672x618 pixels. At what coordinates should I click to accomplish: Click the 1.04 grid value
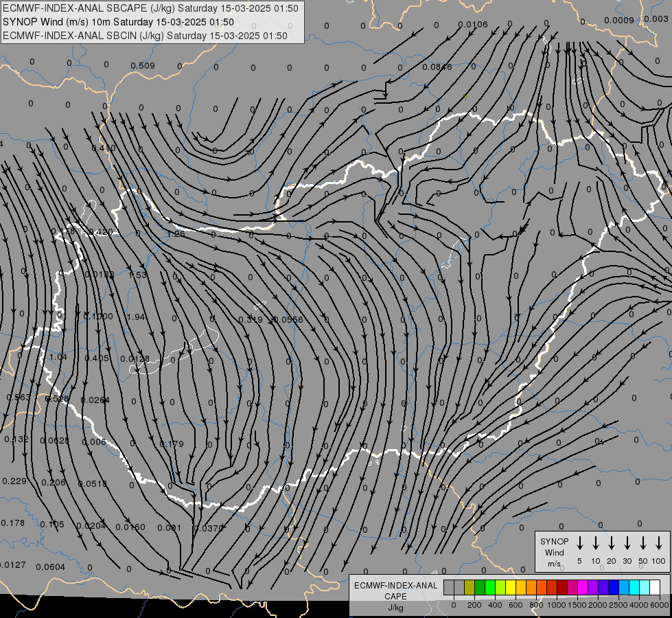point(58,357)
